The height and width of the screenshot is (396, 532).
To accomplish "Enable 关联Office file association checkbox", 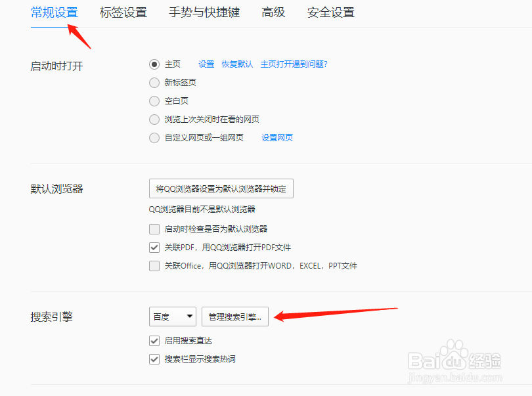I will [154, 266].
